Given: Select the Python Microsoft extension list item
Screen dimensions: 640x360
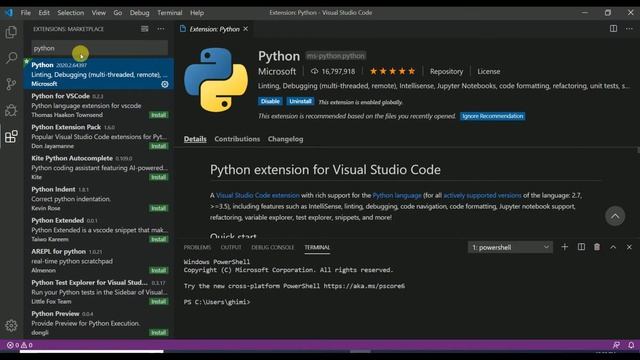Looking at the screenshot, I should tap(98, 74).
